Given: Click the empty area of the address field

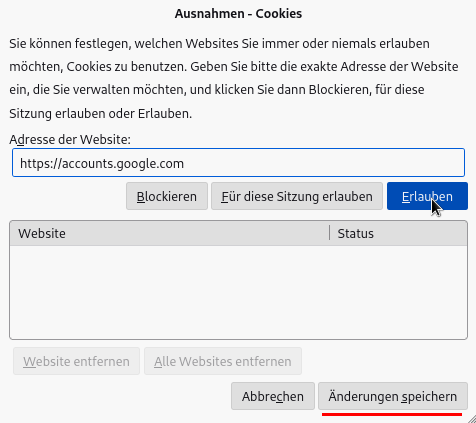Looking at the screenshot, I should click(323, 163).
